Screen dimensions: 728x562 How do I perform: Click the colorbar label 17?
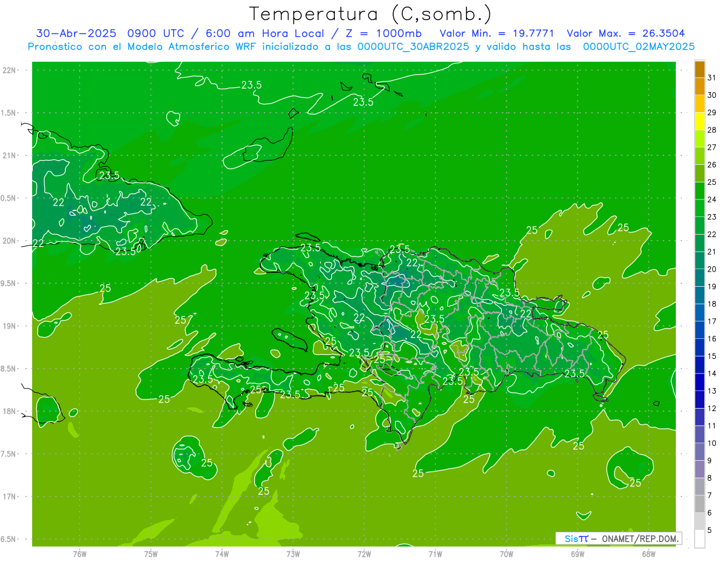[712, 321]
